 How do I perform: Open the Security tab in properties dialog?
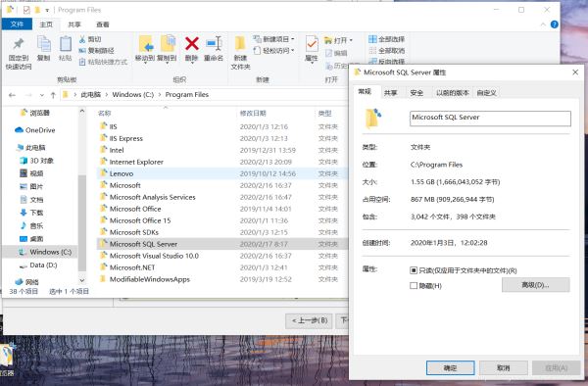click(x=416, y=92)
